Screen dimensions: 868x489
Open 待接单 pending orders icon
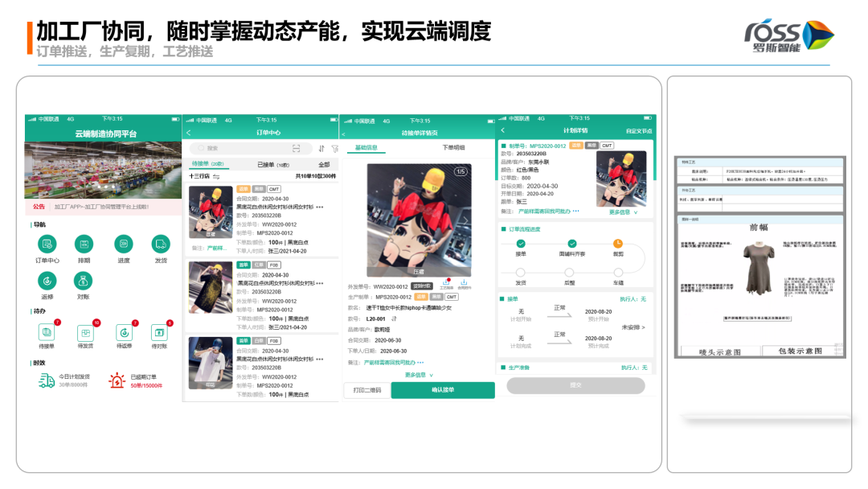(47, 332)
